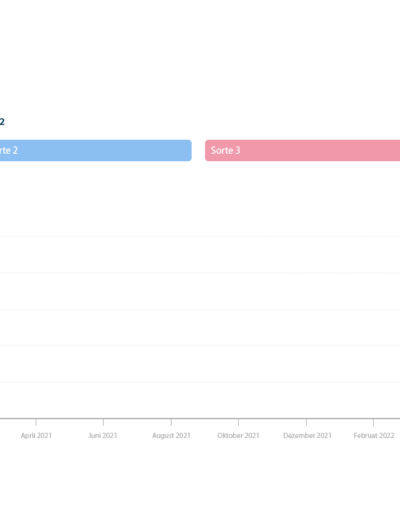400x516 pixels.
Task: Click the lowest gridline above the axis
Action: click(x=200, y=382)
